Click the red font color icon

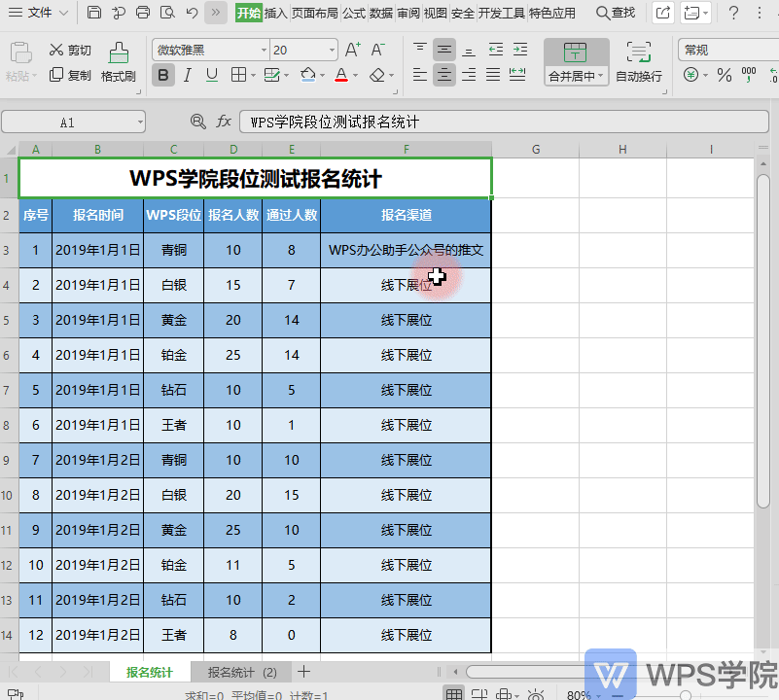coord(341,75)
